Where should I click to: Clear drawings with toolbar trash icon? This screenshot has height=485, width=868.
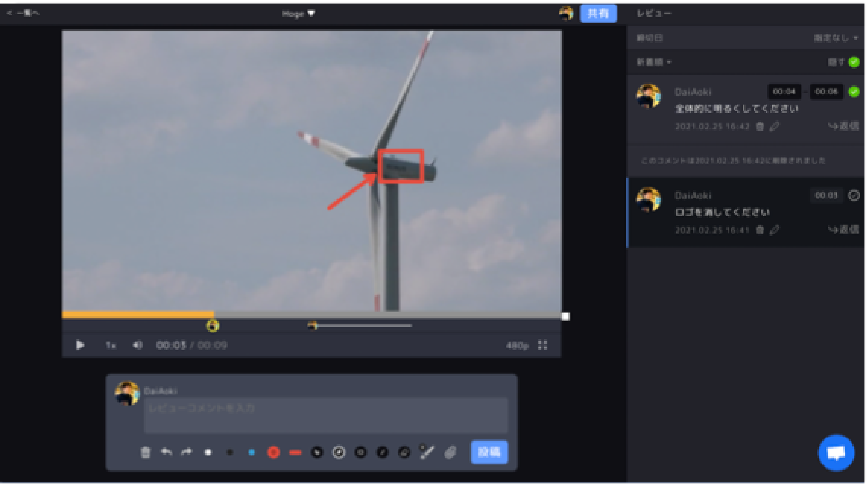coord(145,452)
